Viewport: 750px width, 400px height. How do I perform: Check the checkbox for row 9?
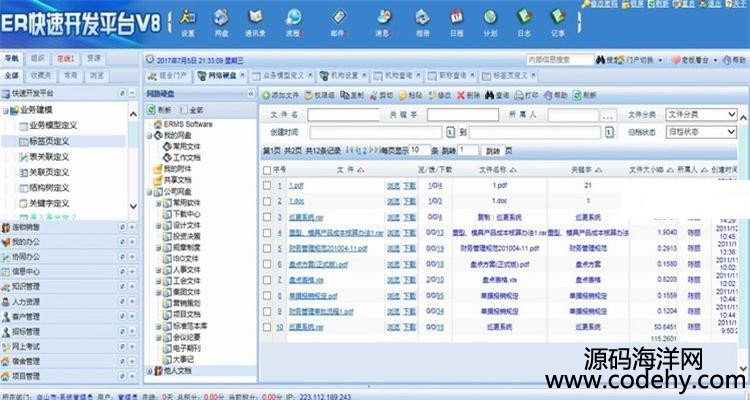[x=267, y=311]
